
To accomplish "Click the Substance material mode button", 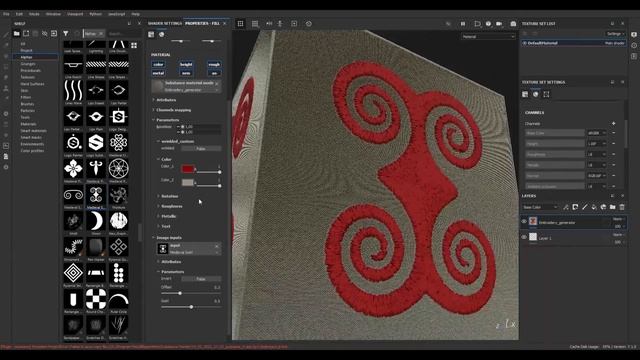I will coord(187,86).
